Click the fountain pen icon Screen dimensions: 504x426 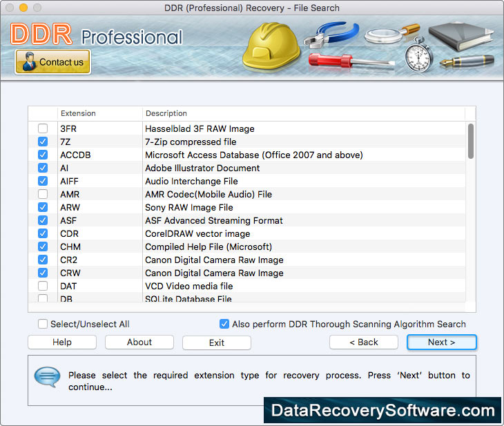[x=467, y=61]
